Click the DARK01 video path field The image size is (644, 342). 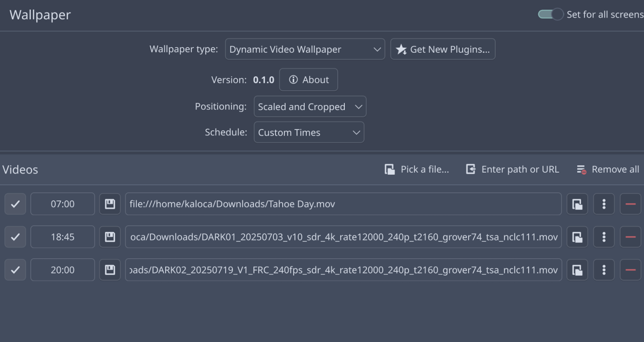click(x=344, y=237)
